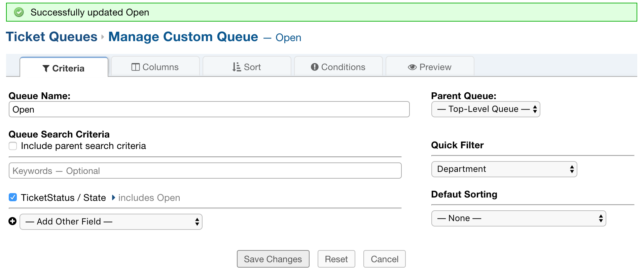Enable Include parent search criteria checkbox
This screenshot has width=644, height=273.
point(13,146)
